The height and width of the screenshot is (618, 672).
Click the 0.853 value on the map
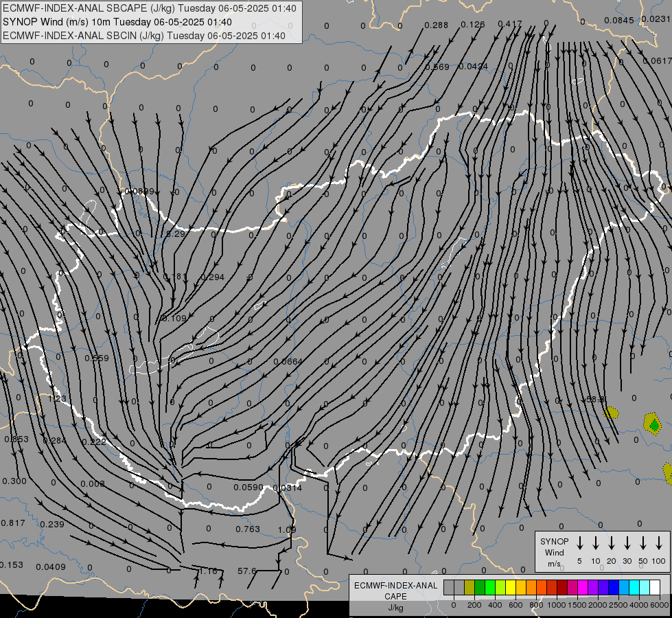(16, 439)
